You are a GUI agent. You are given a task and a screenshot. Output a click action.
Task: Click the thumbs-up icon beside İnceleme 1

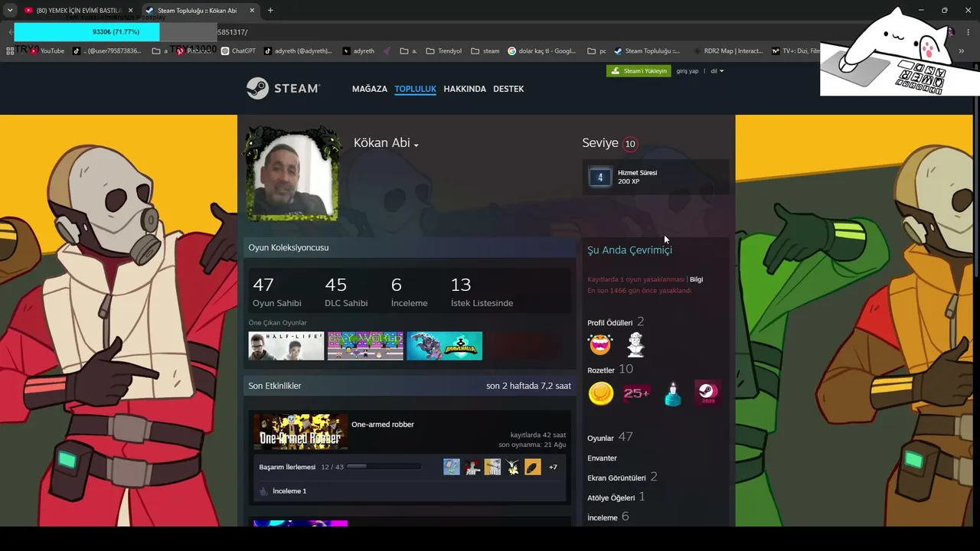tap(263, 491)
